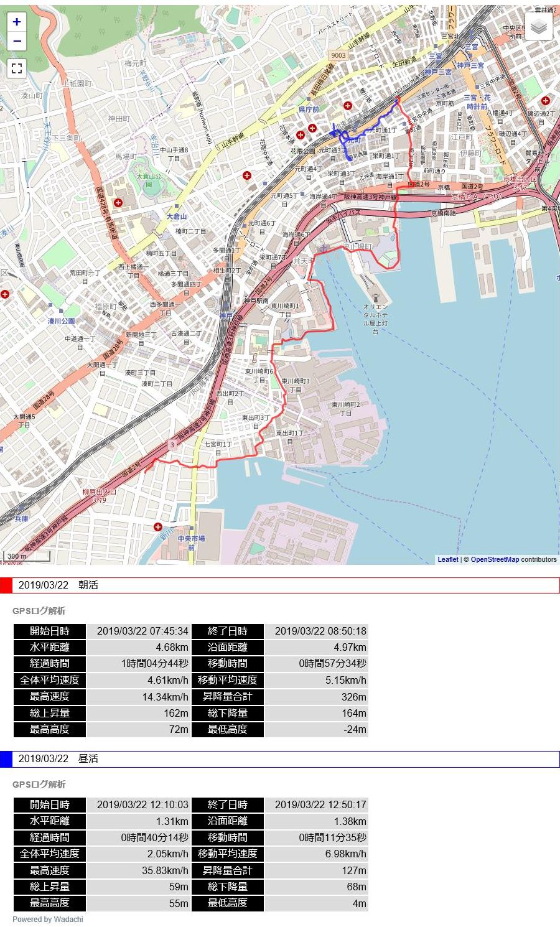Open the Leaflet link

coord(448,559)
